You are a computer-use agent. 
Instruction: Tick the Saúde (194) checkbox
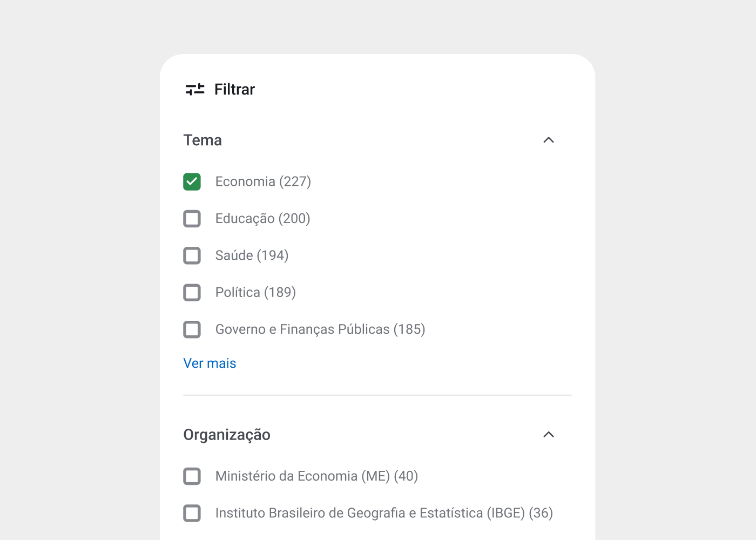pos(192,255)
